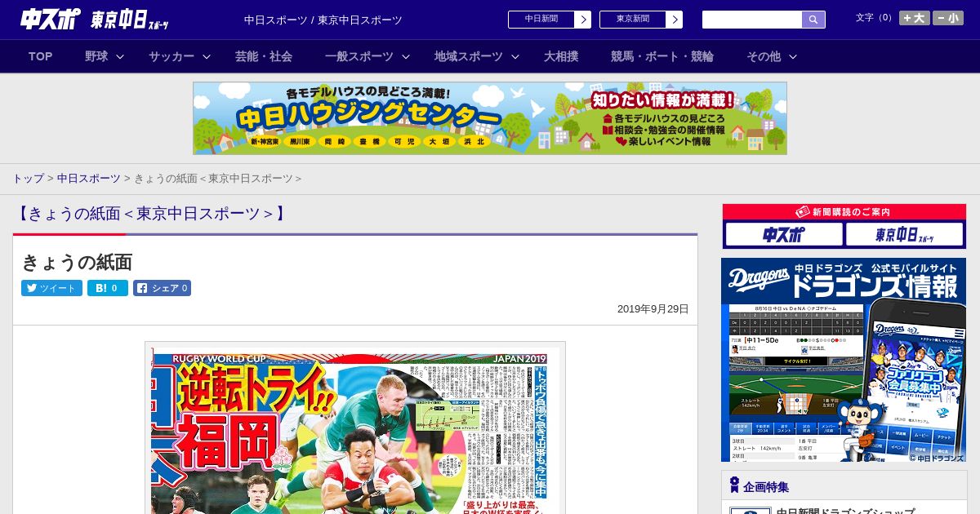Open 野球 navigation menu
This screenshot has height=514, width=980.
click(x=96, y=56)
